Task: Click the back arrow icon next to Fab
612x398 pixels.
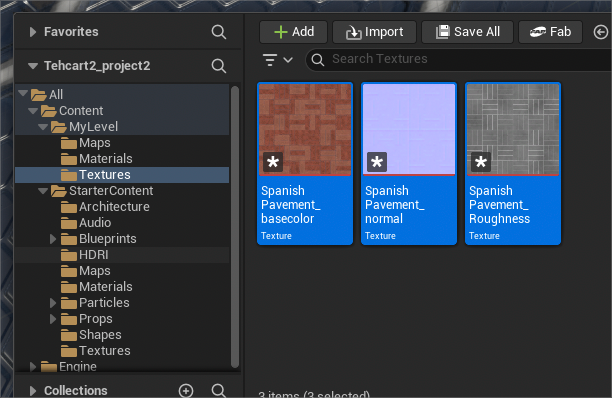Action: [x=601, y=32]
